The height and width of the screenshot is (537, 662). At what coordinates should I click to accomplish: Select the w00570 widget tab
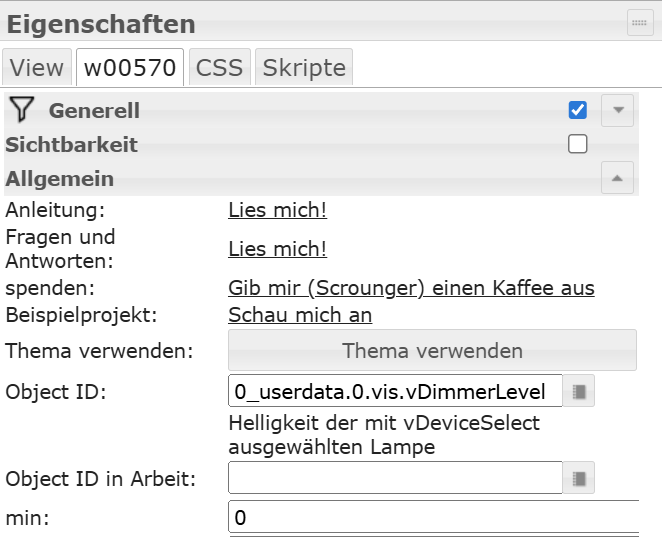click(x=130, y=68)
